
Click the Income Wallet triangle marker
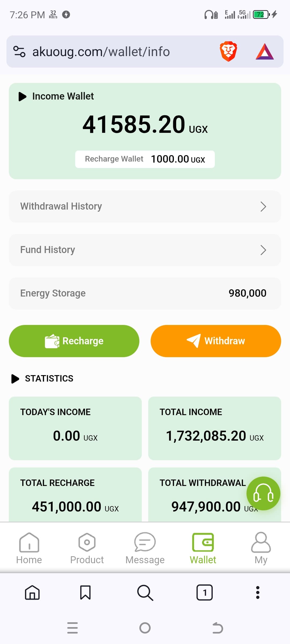pyautogui.click(x=23, y=96)
